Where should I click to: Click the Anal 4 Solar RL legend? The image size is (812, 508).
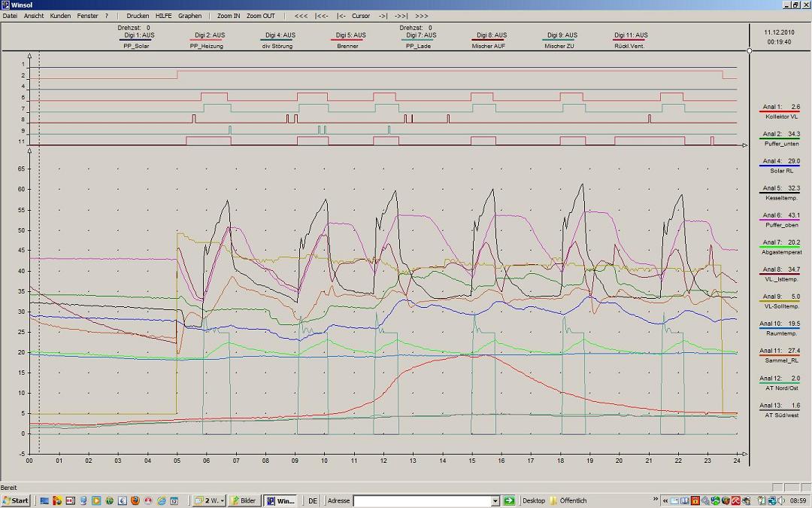click(x=780, y=166)
